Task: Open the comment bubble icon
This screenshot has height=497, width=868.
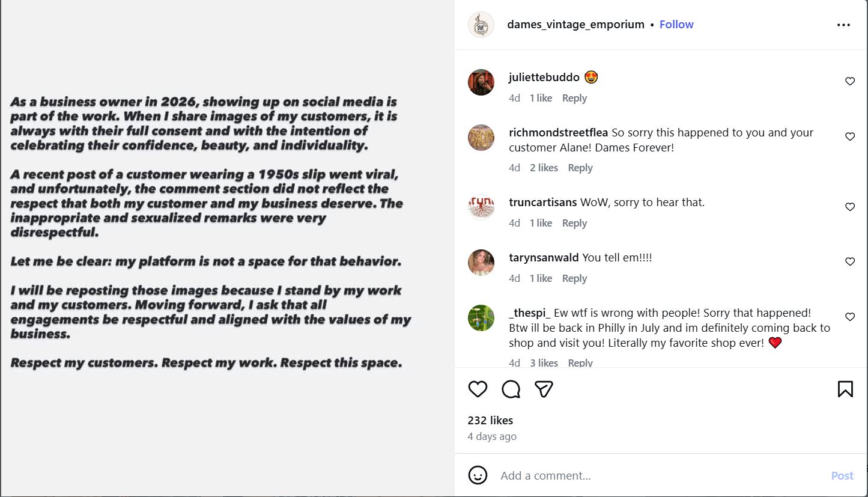Action: coord(511,389)
